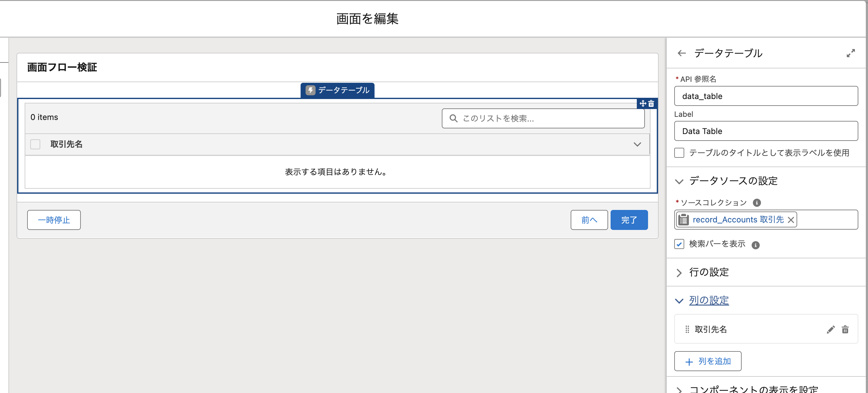Delete the data table via its trash icon
The width and height of the screenshot is (868, 393).
651,104
